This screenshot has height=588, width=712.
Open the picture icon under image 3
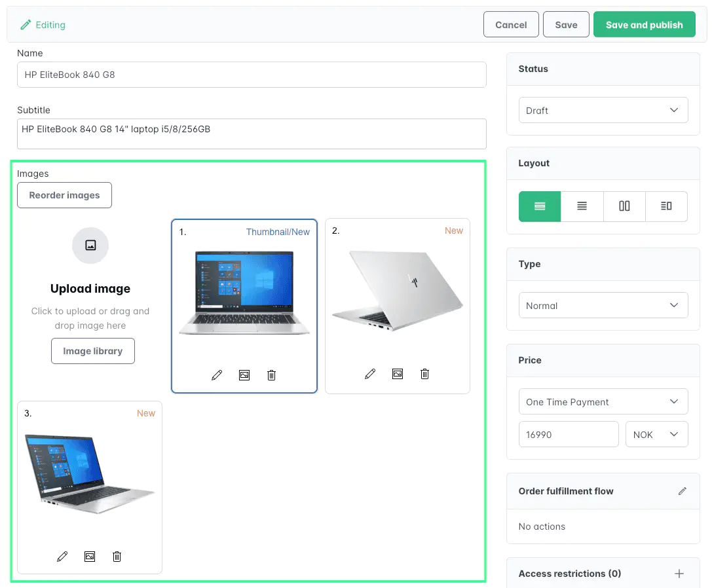(x=89, y=556)
